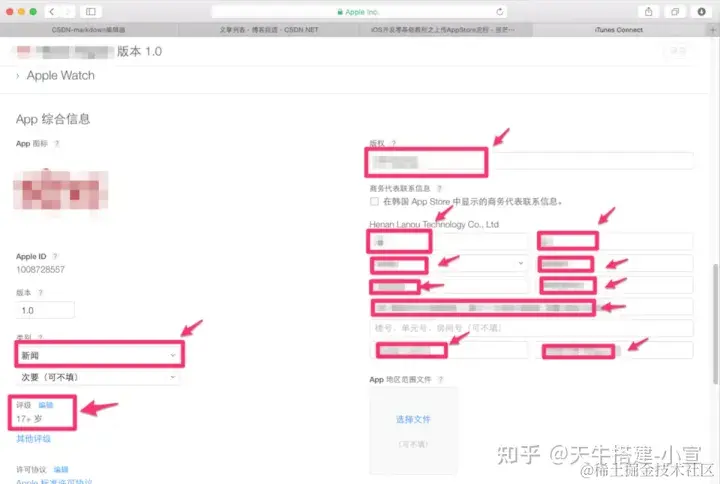720x484 pixels.
Task: Open the primary category dropdown showing 新闻
Action: pyautogui.click(x=99, y=355)
